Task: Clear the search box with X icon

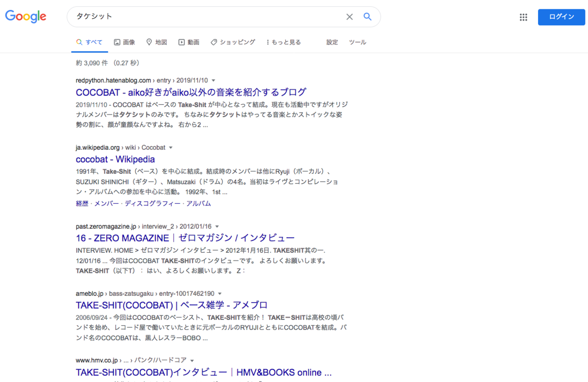Action: coord(349,17)
